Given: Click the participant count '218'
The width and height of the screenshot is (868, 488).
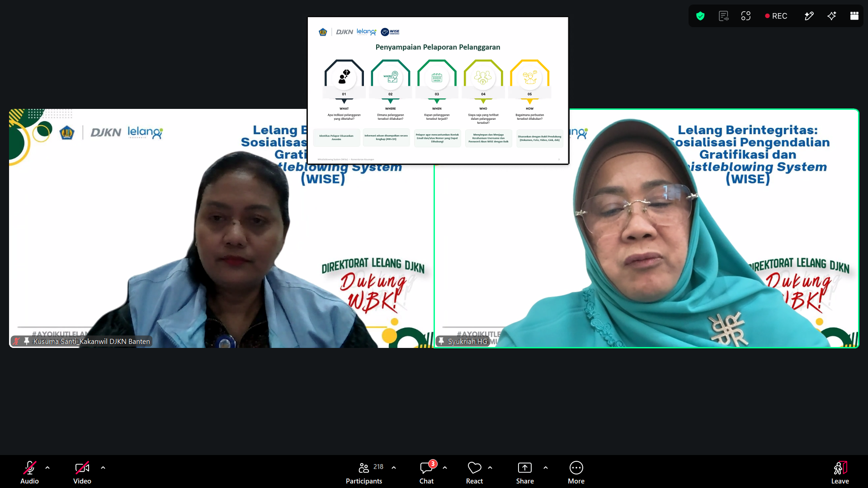Looking at the screenshot, I should 378,467.
